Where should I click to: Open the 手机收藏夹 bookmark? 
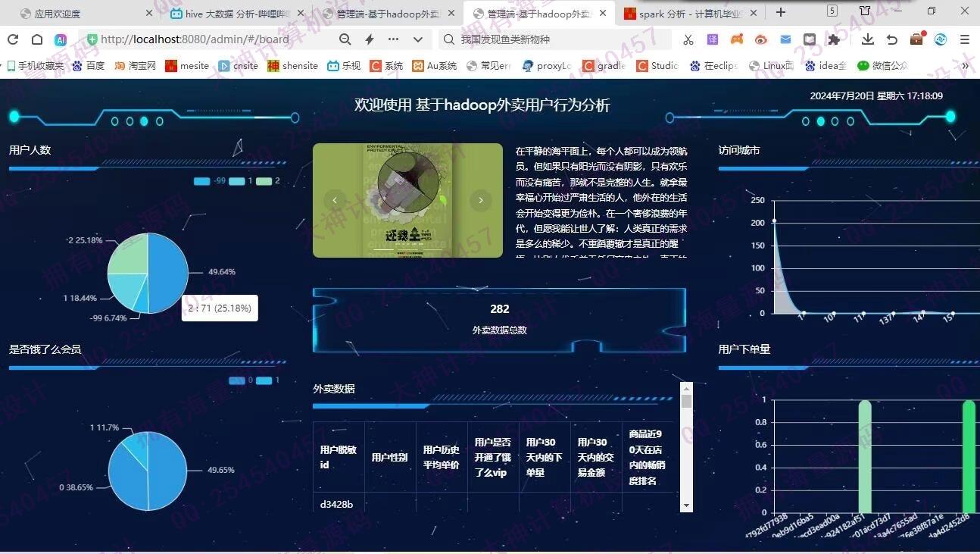coord(36,66)
